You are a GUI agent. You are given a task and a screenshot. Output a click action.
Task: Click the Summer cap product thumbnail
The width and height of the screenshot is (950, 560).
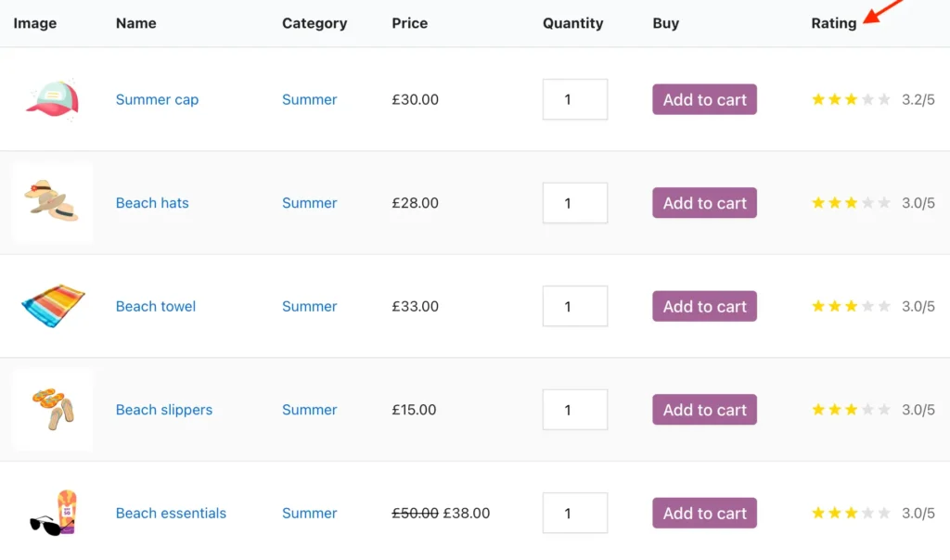pyautogui.click(x=52, y=99)
